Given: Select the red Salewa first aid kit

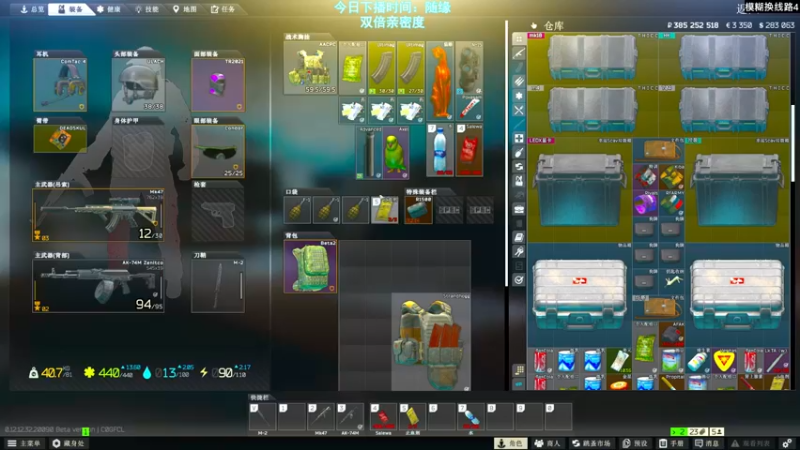Looking at the screenshot, I should pos(469,150).
